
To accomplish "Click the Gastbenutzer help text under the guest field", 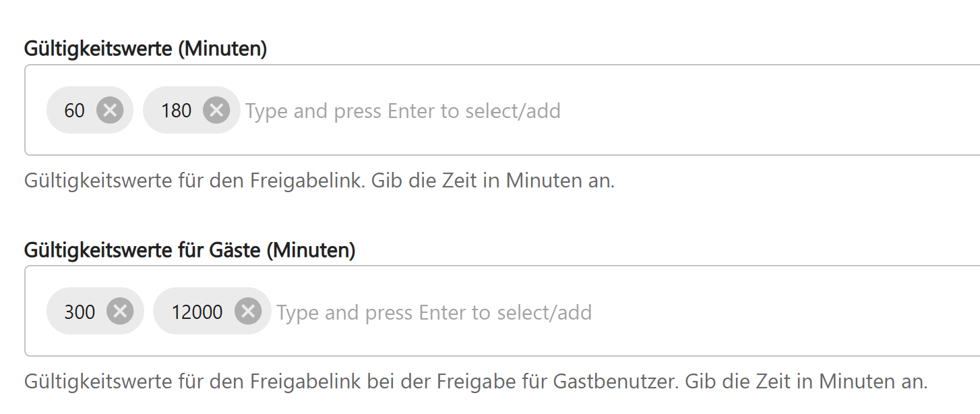I will [x=475, y=382].
